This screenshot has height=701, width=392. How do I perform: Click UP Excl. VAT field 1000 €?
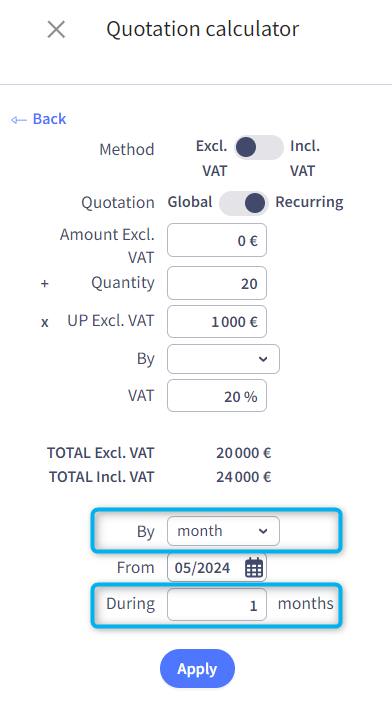coord(217,321)
